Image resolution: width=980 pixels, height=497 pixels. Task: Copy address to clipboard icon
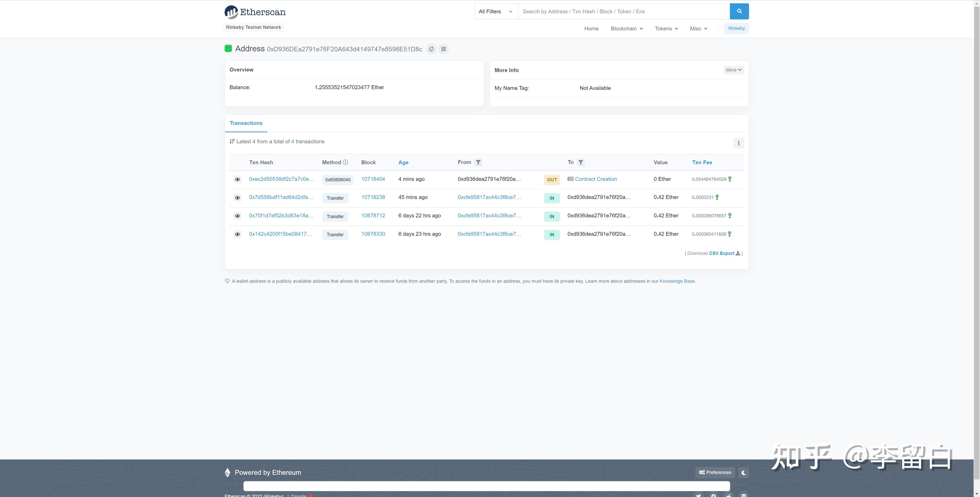pos(431,49)
